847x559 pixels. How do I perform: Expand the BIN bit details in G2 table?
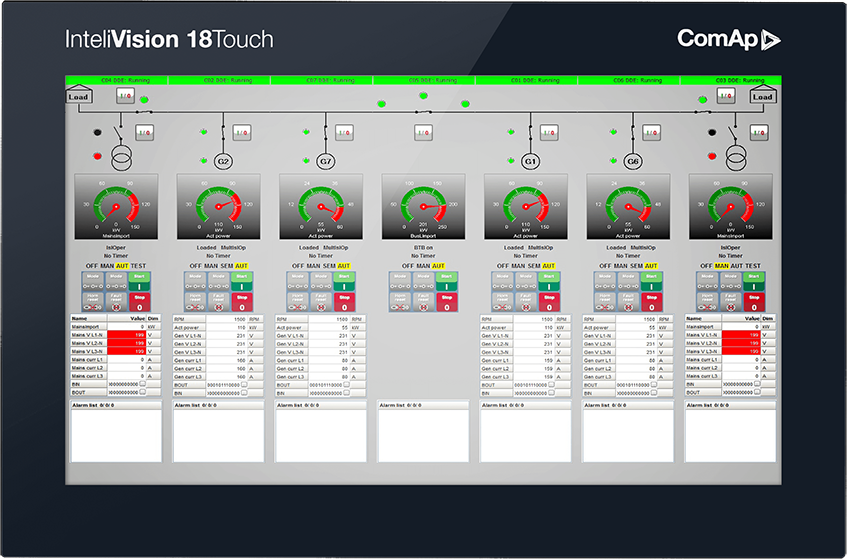click(x=245, y=393)
